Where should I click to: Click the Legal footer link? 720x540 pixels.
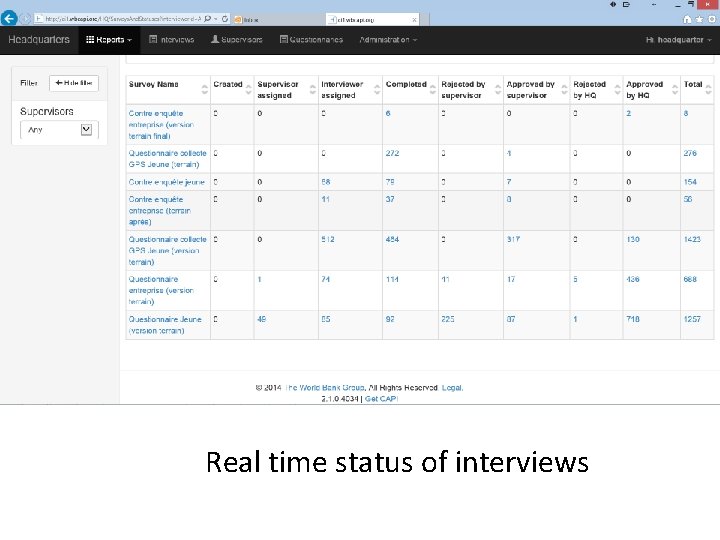(452, 388)
